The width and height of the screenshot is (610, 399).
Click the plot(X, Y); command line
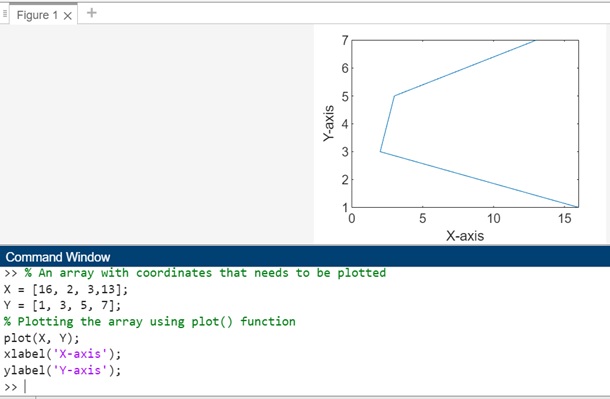41,338
